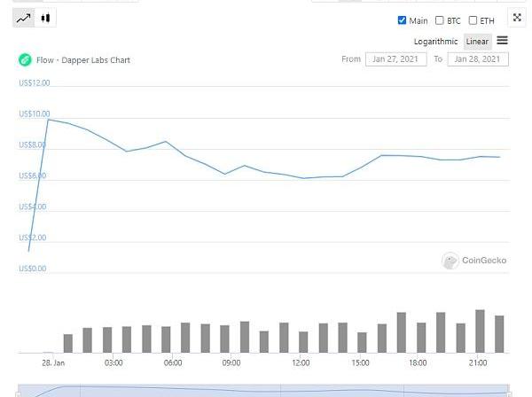
Task: Click the US$0.00 axis label
Action: click(33, 269)
